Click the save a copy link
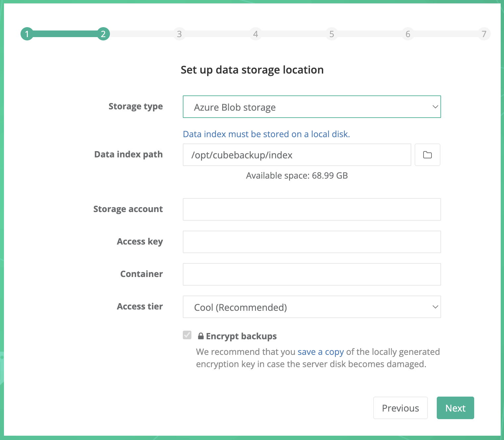 coord(320,352)
